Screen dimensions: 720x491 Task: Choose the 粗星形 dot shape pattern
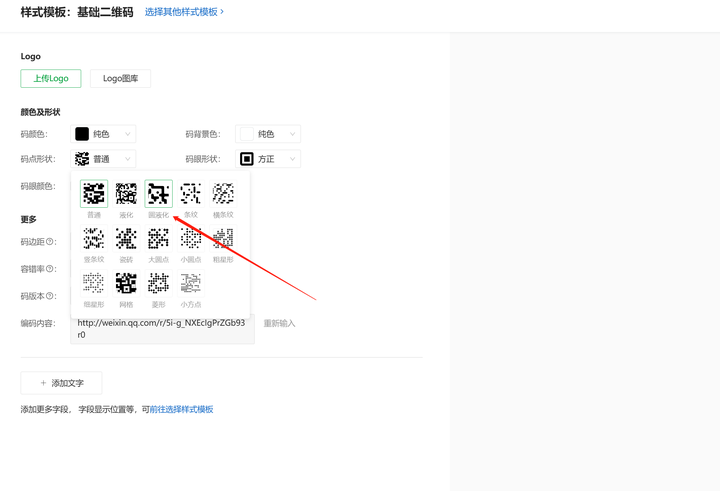pos(223,238)
